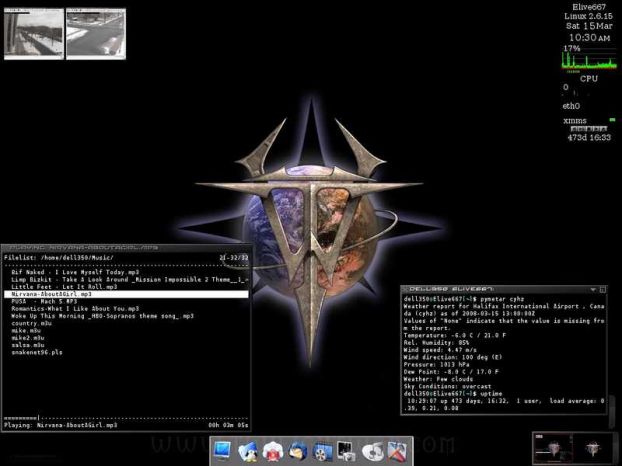Click the '473d 16:33' uptime readout
The height and width of the screenshot is (466, 622).
pyautogui.click(x=589, y=138)
